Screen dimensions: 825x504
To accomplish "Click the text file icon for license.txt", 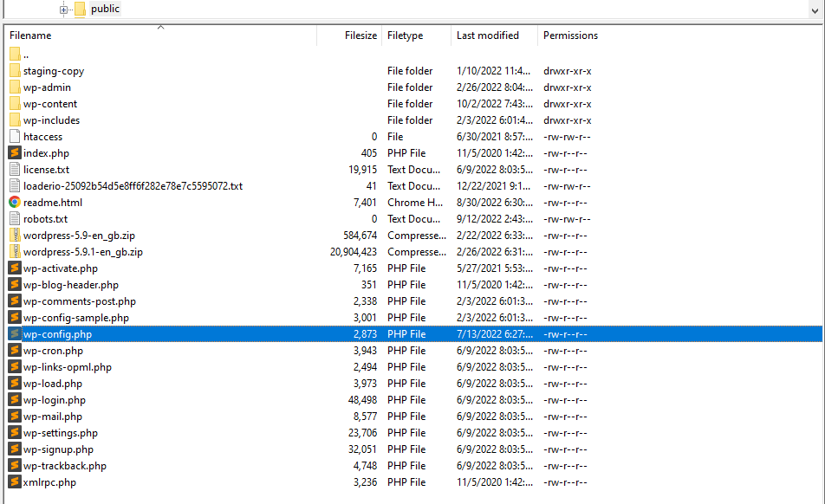I will click(15, 170).
